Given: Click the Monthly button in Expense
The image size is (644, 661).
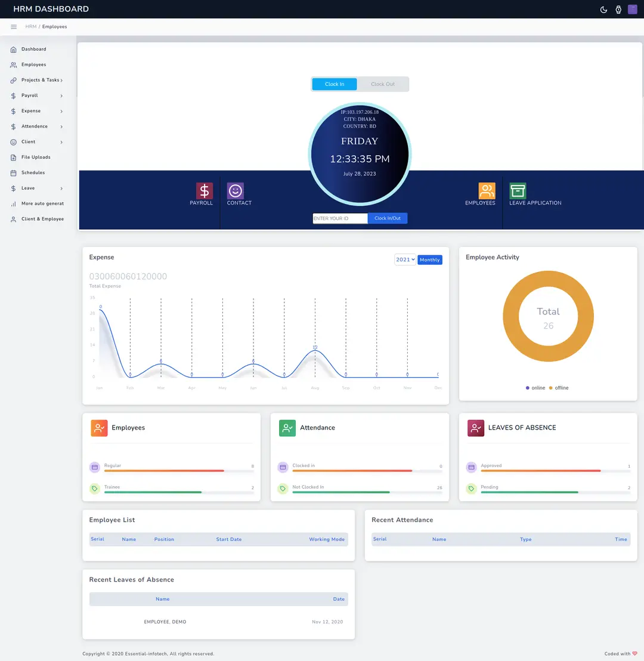Looking at the screenshot, I should 429,260.
